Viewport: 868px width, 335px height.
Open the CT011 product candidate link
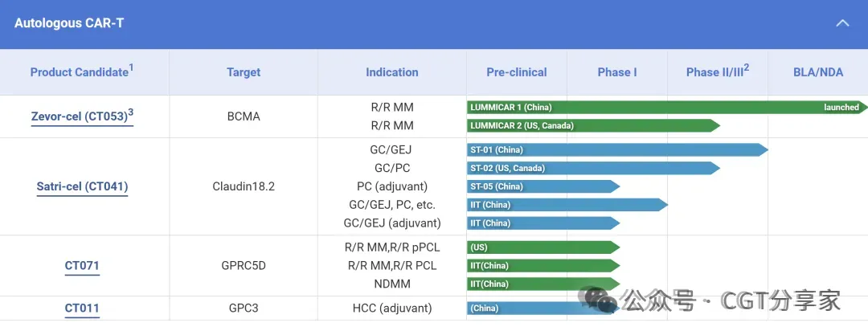(82, 308)
